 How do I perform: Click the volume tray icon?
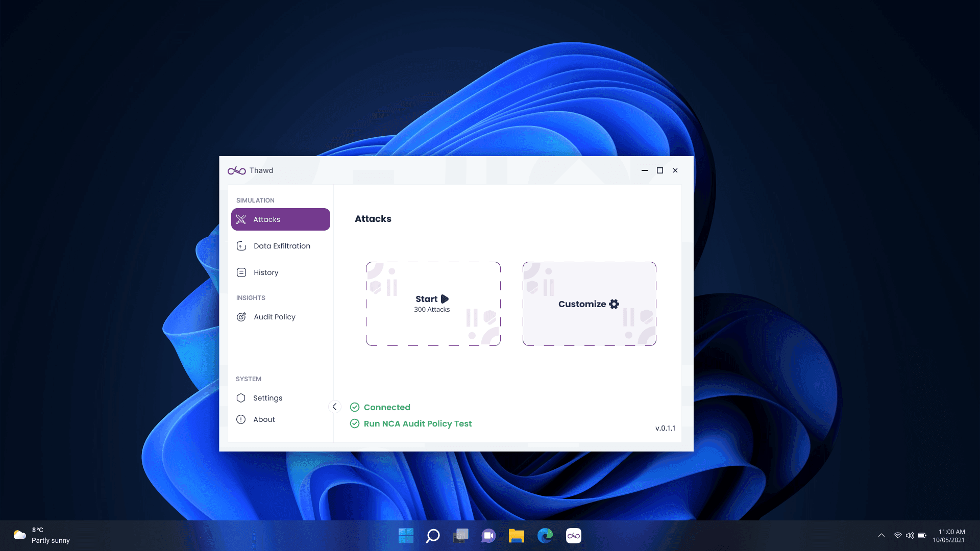pos(910,536)
